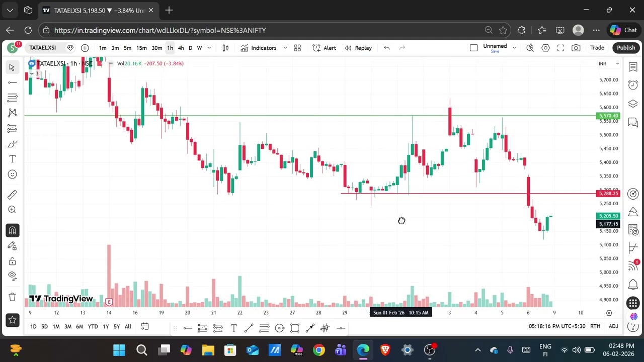Screen dimensions: 644x362
Task: Select the cursor arrow tool in left sidebar
Action: tap(12, 67)
